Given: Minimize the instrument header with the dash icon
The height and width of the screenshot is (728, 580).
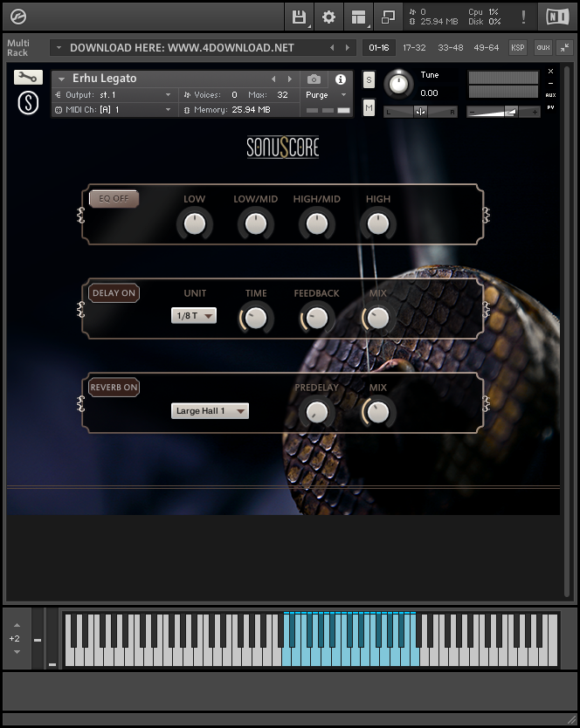Looking at the screenshot, I should tap(550, 83).
